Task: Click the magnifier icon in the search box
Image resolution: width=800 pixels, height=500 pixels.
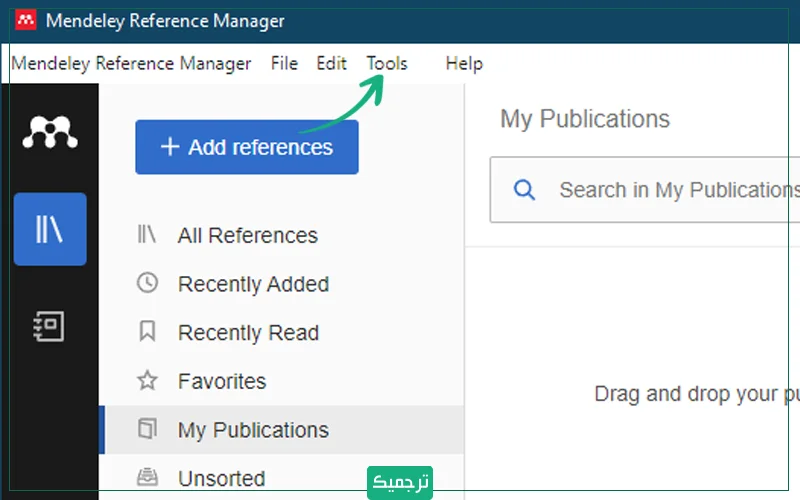Action: point(524,190)
